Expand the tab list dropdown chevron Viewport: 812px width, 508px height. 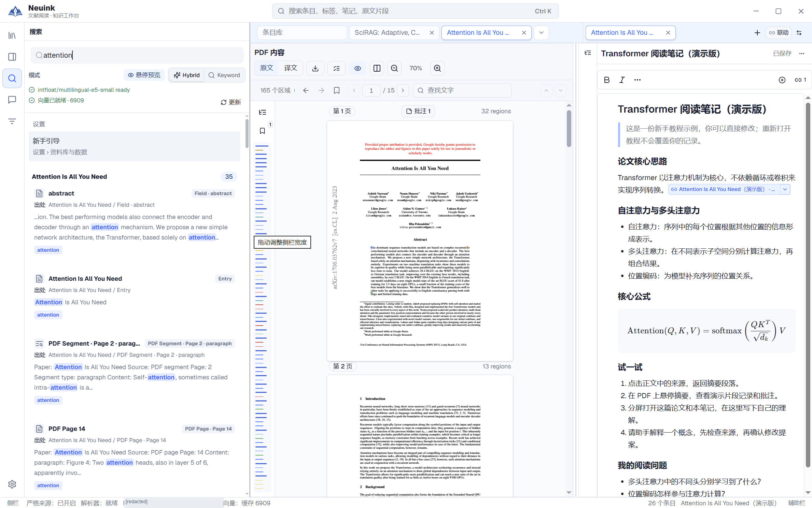click(x=541, y=33)
